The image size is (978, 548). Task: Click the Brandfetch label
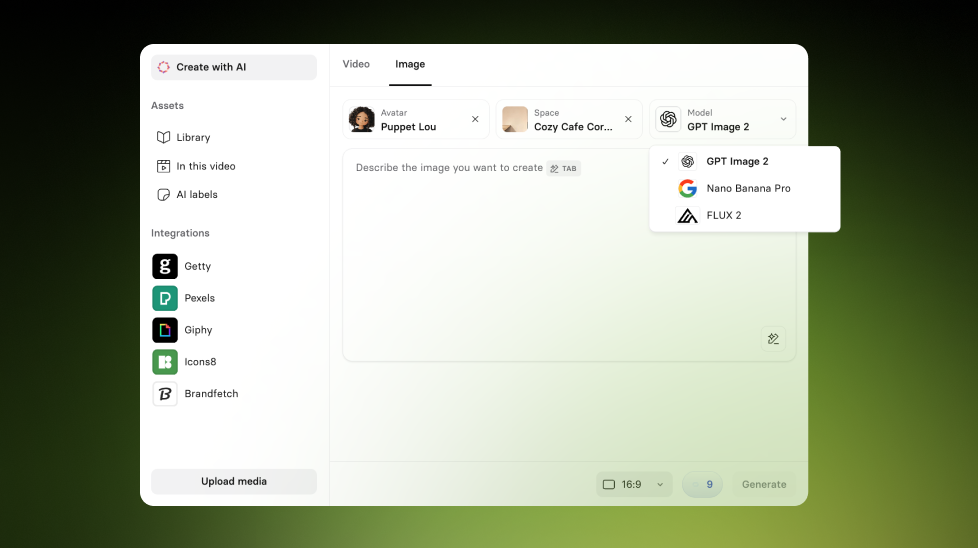(x=211, y=394)
